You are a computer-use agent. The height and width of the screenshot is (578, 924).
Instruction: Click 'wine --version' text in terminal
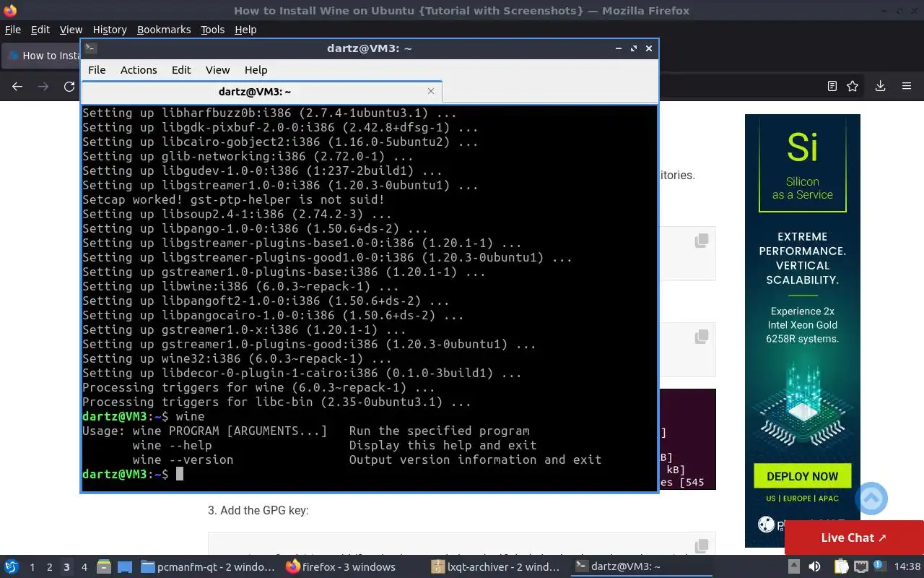coord(183,460)
